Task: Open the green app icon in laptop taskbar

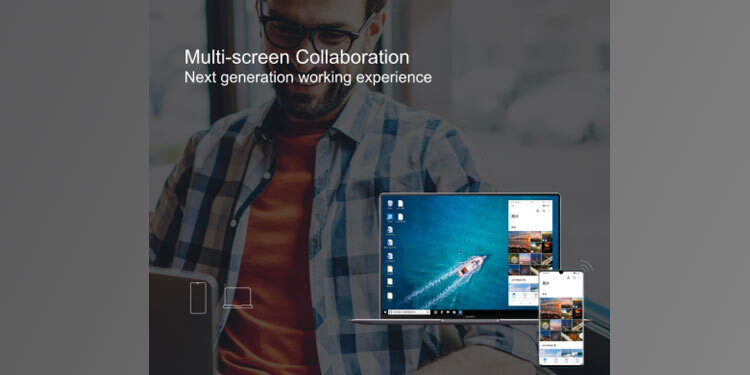Action: coord(437,312)
